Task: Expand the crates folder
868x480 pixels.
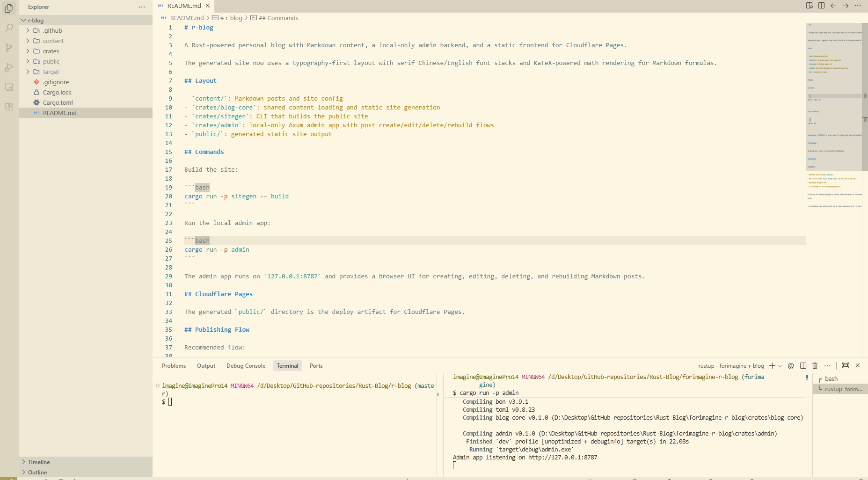Action: (86, 51)
